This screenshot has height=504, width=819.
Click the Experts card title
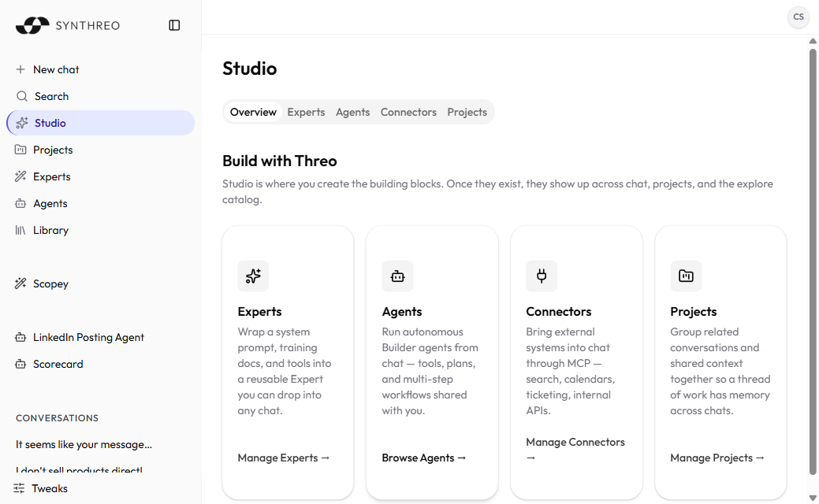(259, 312)
